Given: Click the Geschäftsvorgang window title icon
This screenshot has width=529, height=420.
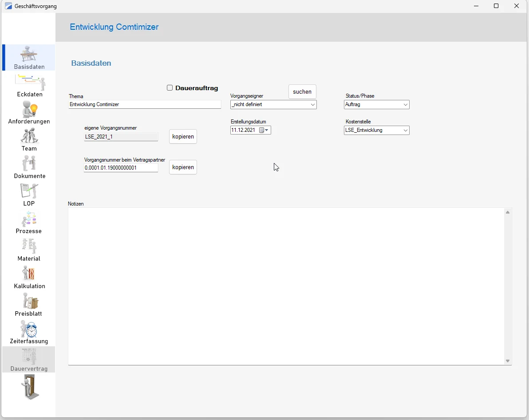Looking at the screenshot, I should (x=8, y=6).
